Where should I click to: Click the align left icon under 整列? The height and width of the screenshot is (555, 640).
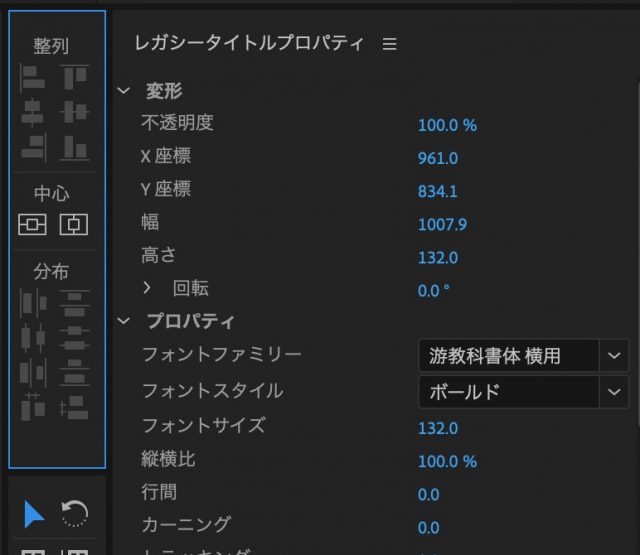coord(33,77)
